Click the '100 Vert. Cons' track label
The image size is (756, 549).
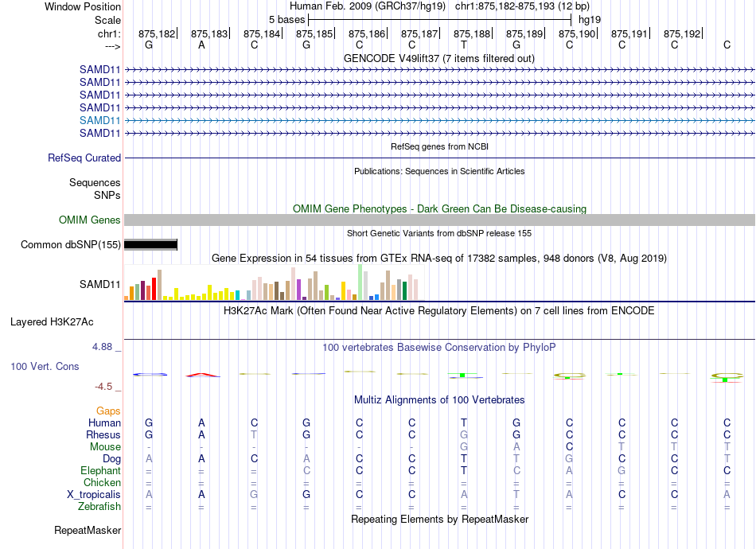click(x=45, y=366)
